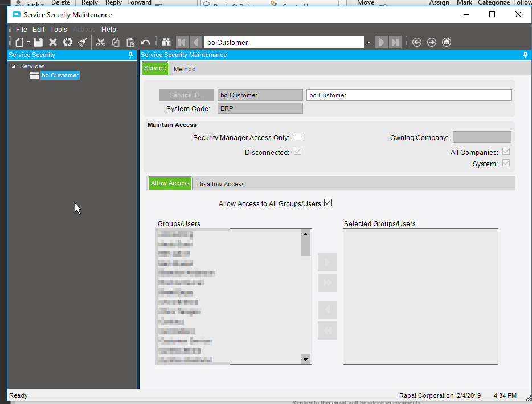Toggle the All Companies checkbox

click(x=506, y=152)
